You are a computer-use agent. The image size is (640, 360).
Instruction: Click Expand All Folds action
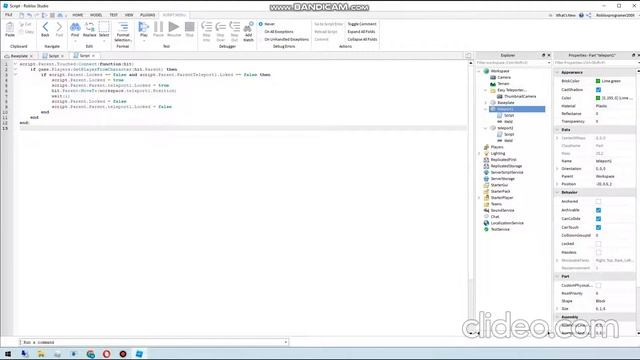pyautogui.click(x=361, y=32)
